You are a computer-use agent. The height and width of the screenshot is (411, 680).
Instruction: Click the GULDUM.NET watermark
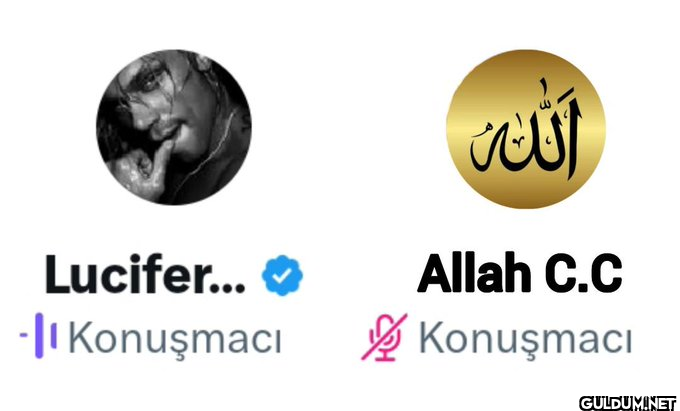[x=628, y=403]
